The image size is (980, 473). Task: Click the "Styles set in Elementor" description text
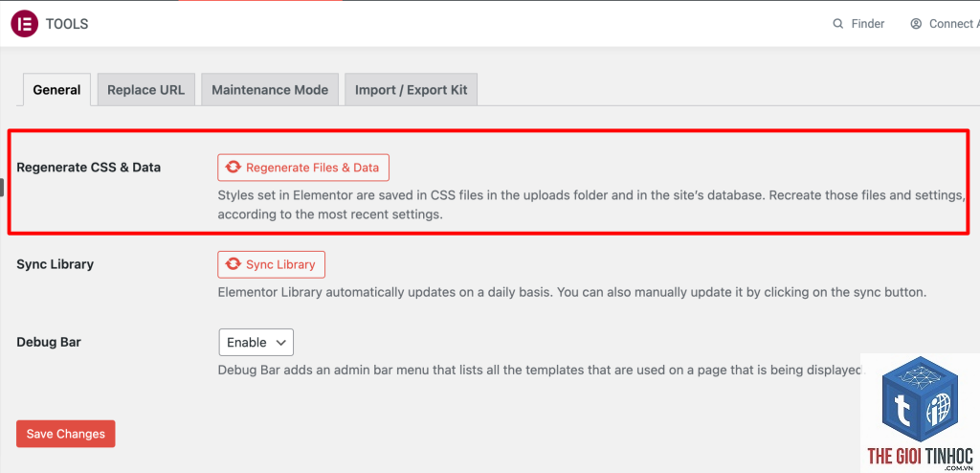(590, 205)
